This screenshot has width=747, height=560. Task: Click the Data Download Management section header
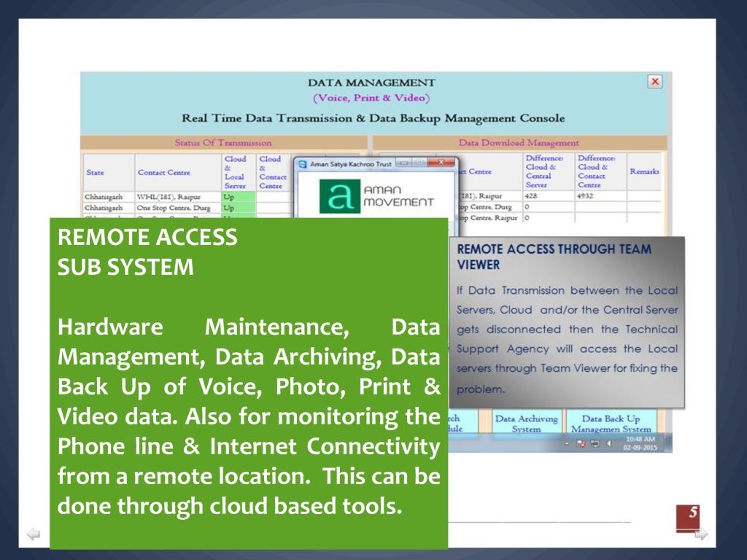point(519,143)
